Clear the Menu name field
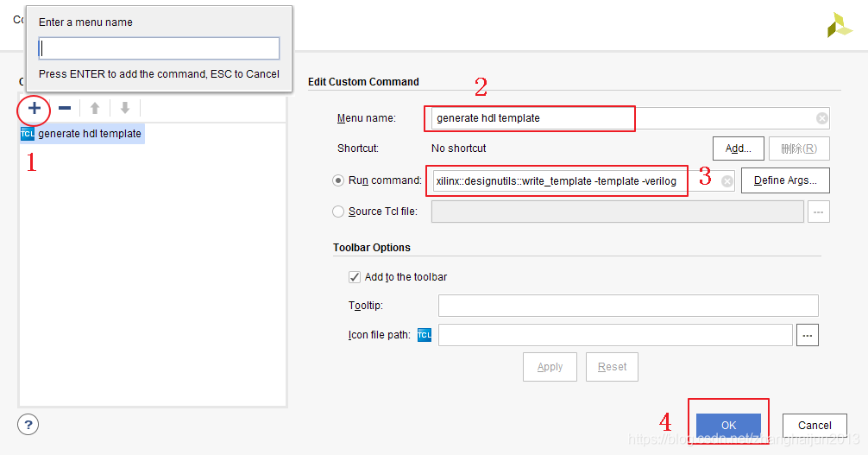 pos(822,118)
